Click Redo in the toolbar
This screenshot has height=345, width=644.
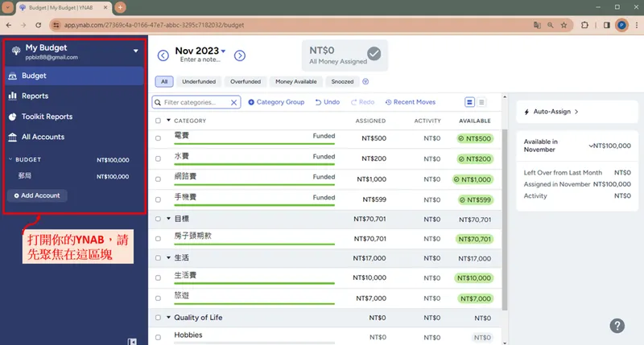tap(363, 102)
